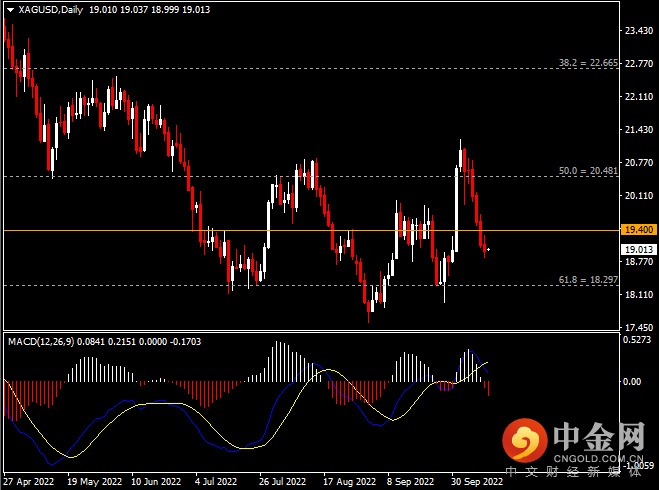Open the XAGUSD chart dropdown triangle
659x490 pixels.
click(x=11, y=10)
